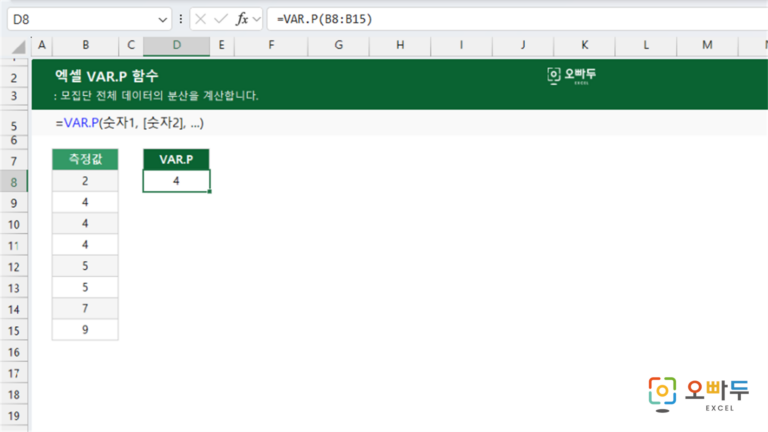This screenshot has height=432, width=768.
Task: Select row 10 header
Action: point(14,224)
